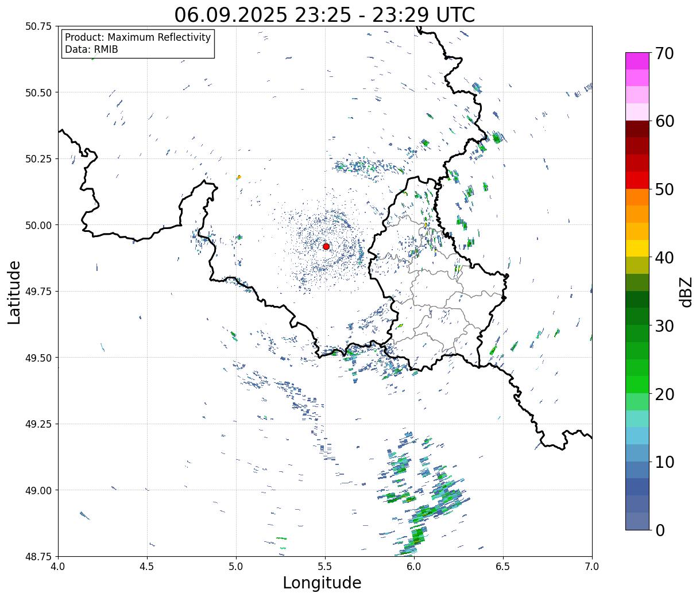The width and height of the screenshot is (700, 597).
Task: Click colorbar tick label 40
Action: tap(664, 257)
